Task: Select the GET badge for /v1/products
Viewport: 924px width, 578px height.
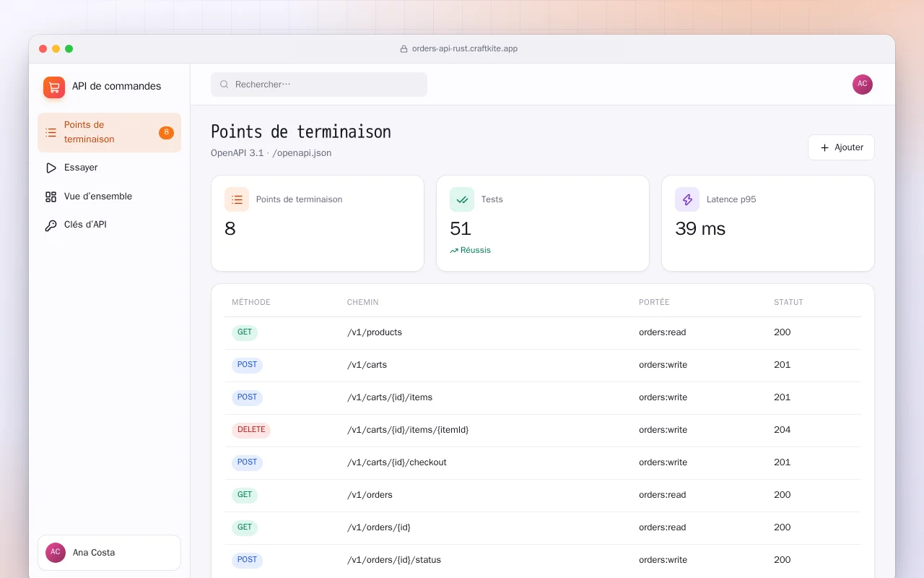Action: pyautogui.click(x=245, y=333)
